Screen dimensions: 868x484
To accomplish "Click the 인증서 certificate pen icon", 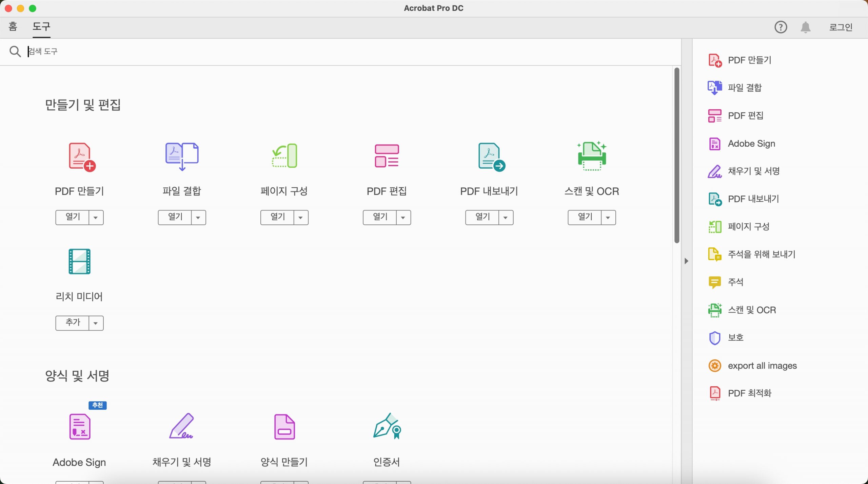I will pos(387,426).
